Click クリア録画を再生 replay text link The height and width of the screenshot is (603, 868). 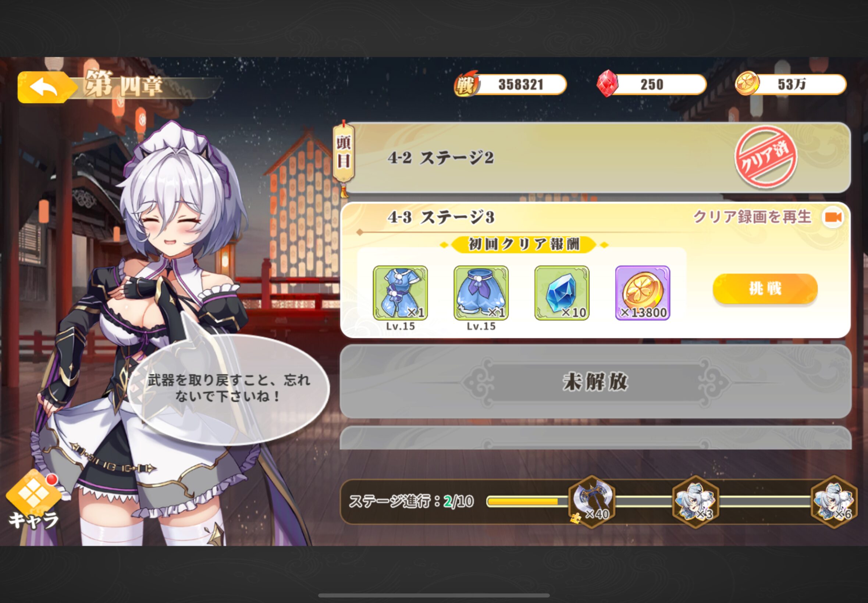pos(753,217)
